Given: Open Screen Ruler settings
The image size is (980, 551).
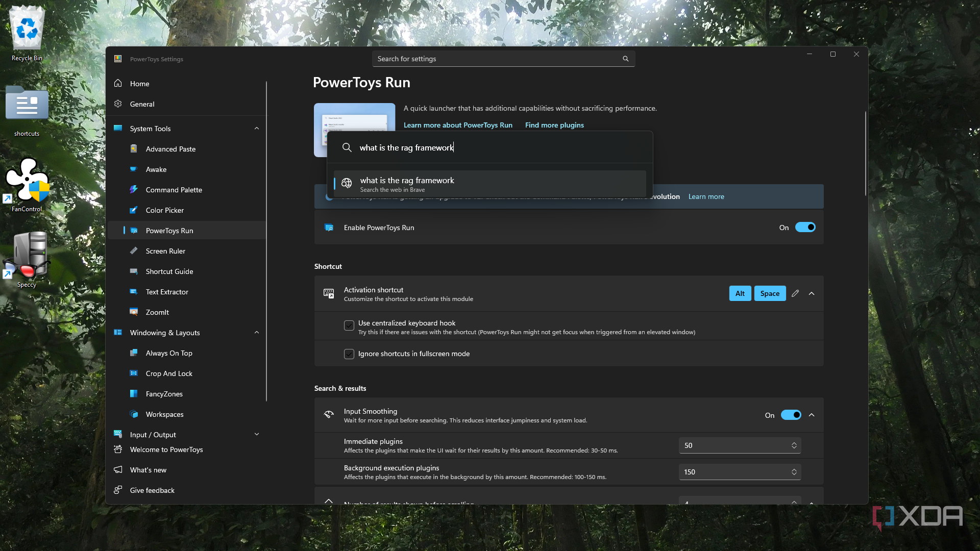Looking at the screenshot, I should pos(187,251).
